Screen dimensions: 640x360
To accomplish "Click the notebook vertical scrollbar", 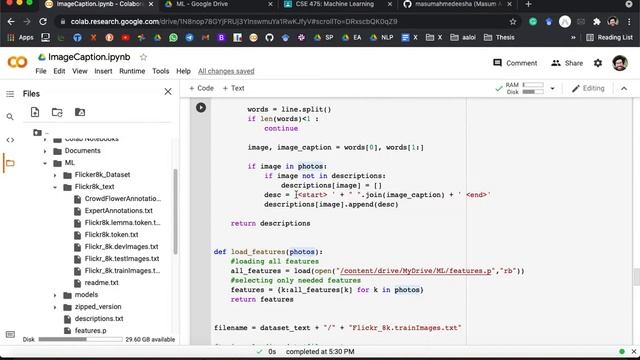I will 636,277.
